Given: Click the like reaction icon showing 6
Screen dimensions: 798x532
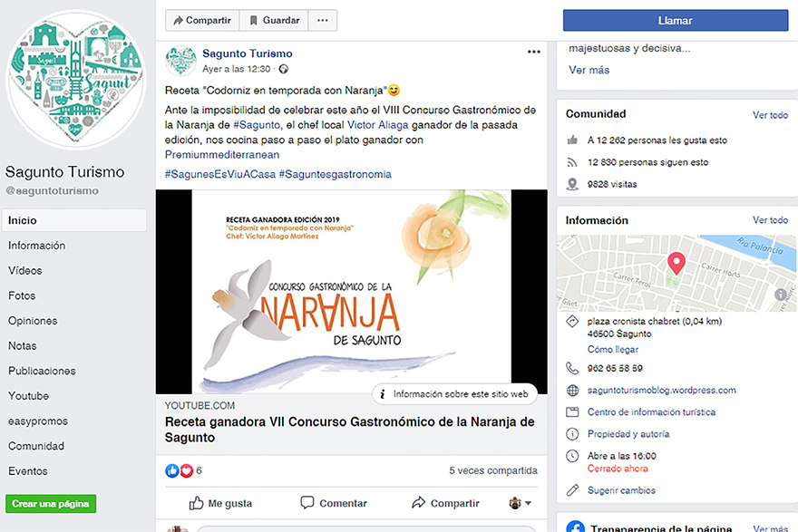Looking at the screenshot, I should point(172,470).
